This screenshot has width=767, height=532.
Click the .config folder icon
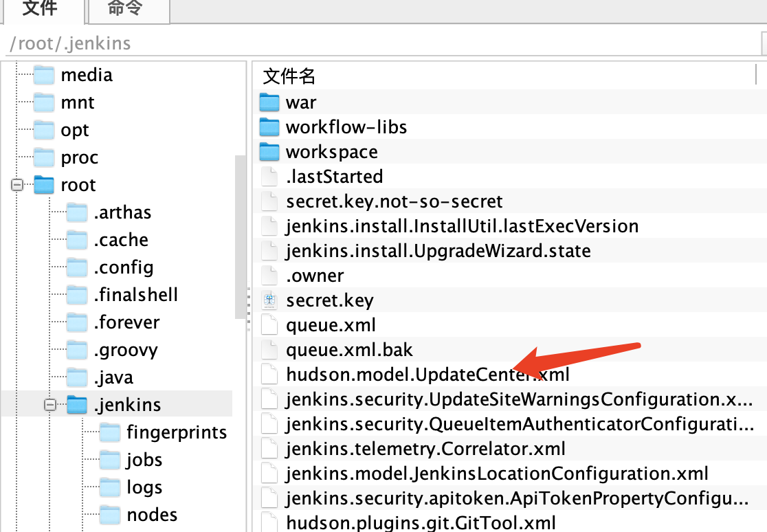77,267
